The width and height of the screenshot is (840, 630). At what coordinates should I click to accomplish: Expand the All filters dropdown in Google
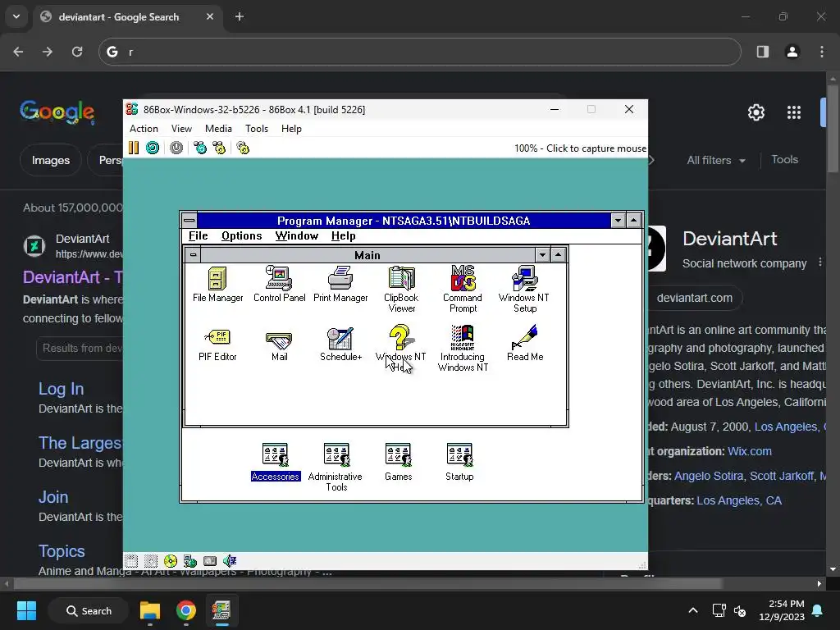coord(715,160)
